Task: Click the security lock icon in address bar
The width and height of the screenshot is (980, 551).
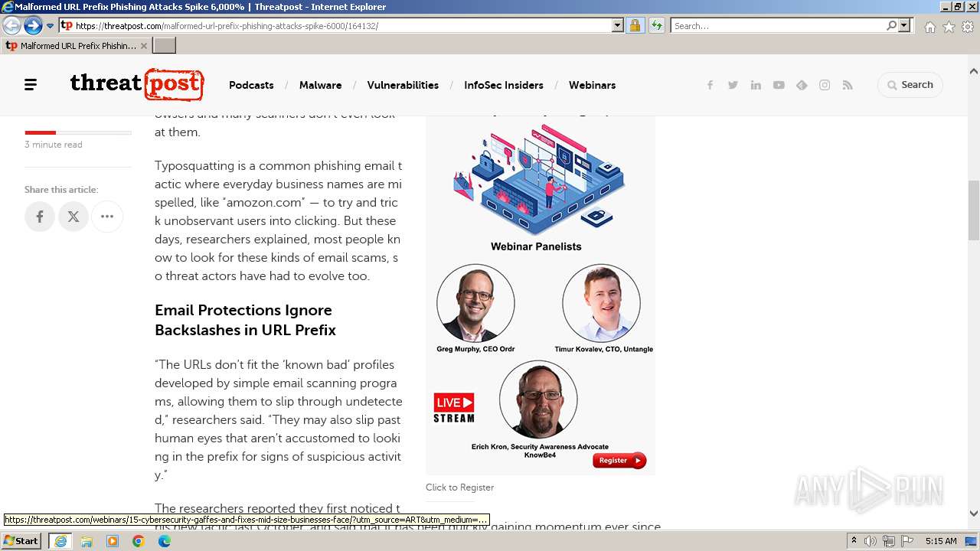Action: 635,25
